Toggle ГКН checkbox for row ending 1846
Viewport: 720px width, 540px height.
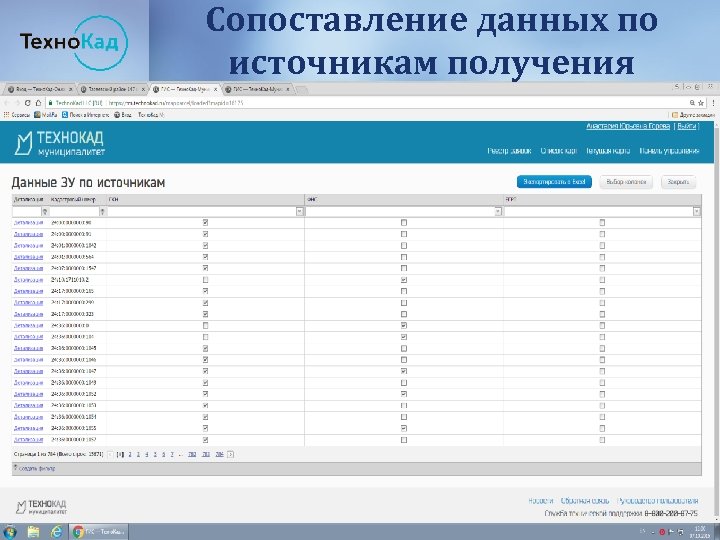pos(205,360)
